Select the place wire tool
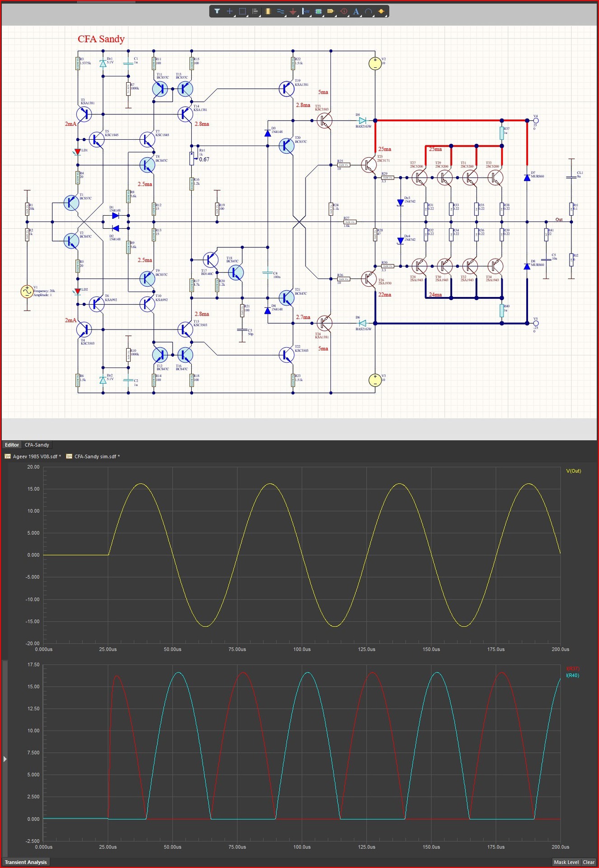 pos(280,11)
